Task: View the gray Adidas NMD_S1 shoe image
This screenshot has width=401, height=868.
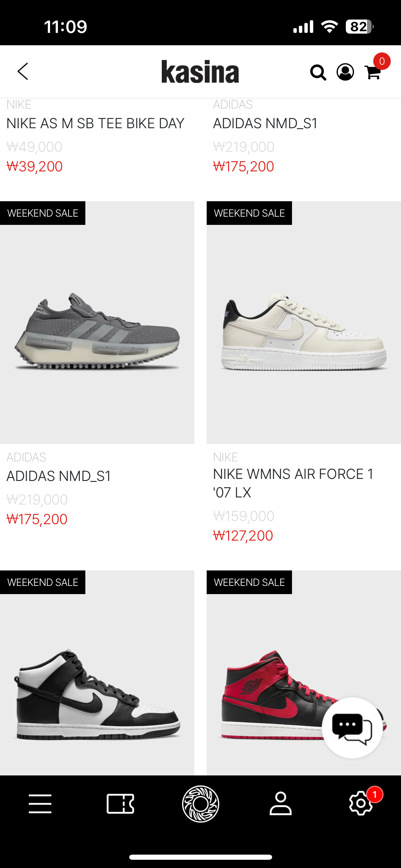Action: pos(97,322)
